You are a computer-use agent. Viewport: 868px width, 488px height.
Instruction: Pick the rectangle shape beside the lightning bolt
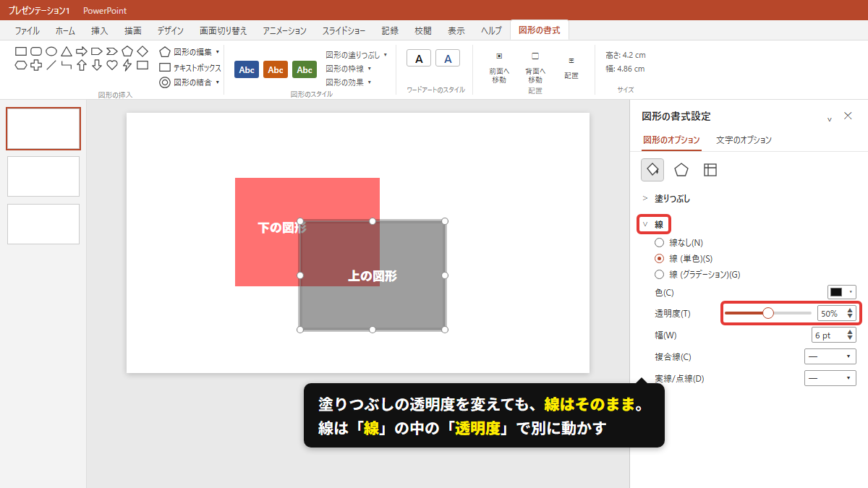point(142,65)
